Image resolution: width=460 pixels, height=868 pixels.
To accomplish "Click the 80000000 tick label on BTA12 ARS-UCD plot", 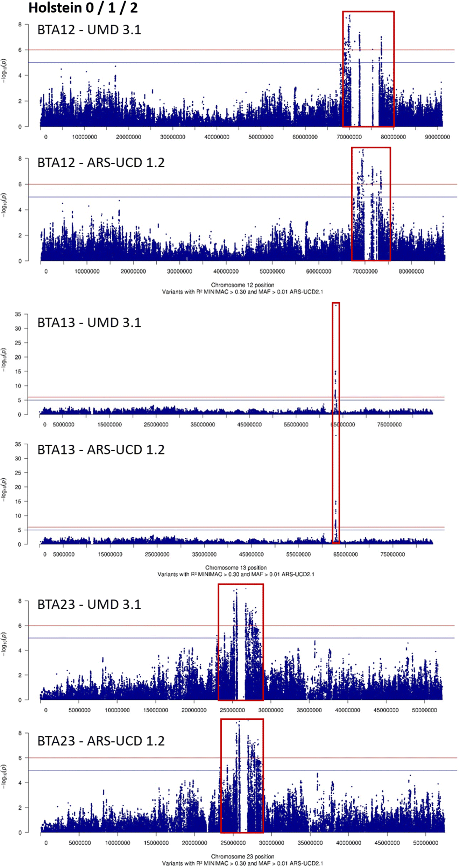I will point(411,271).
